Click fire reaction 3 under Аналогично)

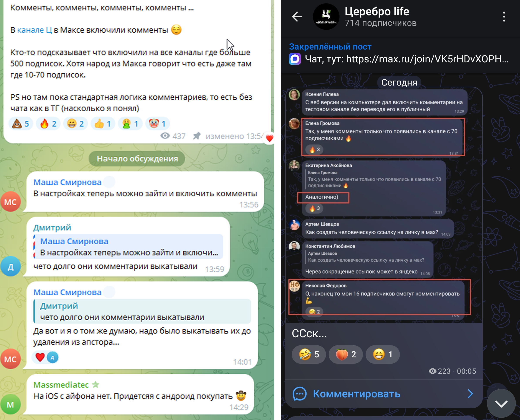click(x=314, y=208)
